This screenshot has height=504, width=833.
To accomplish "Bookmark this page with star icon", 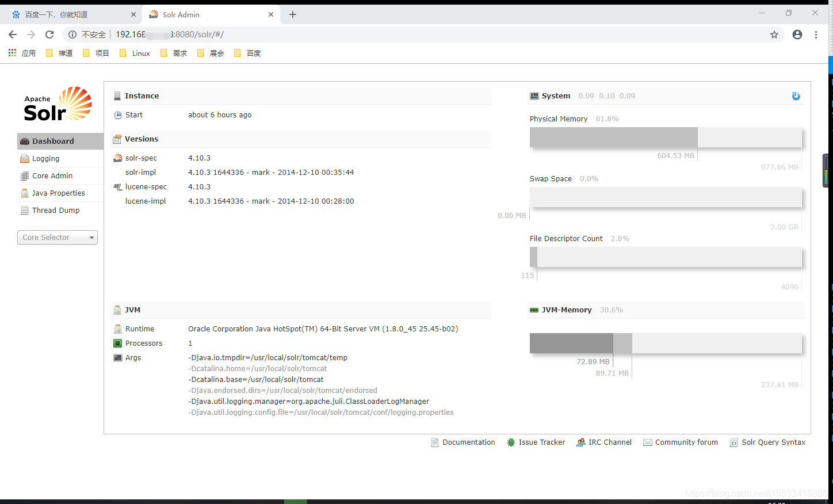I will coord(774,35).
